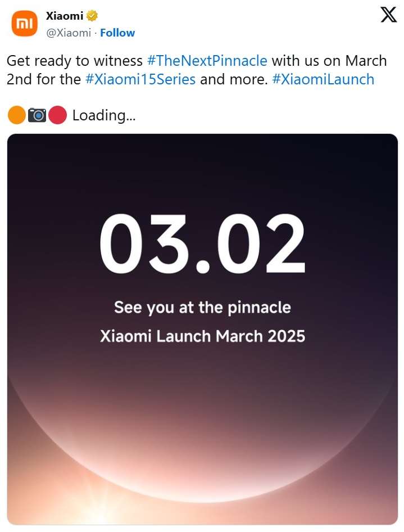The width and height of the screenshot is (404, 532).
Task: Open the #XiaomiLaunch hashtag
Action: click(323, 79)
